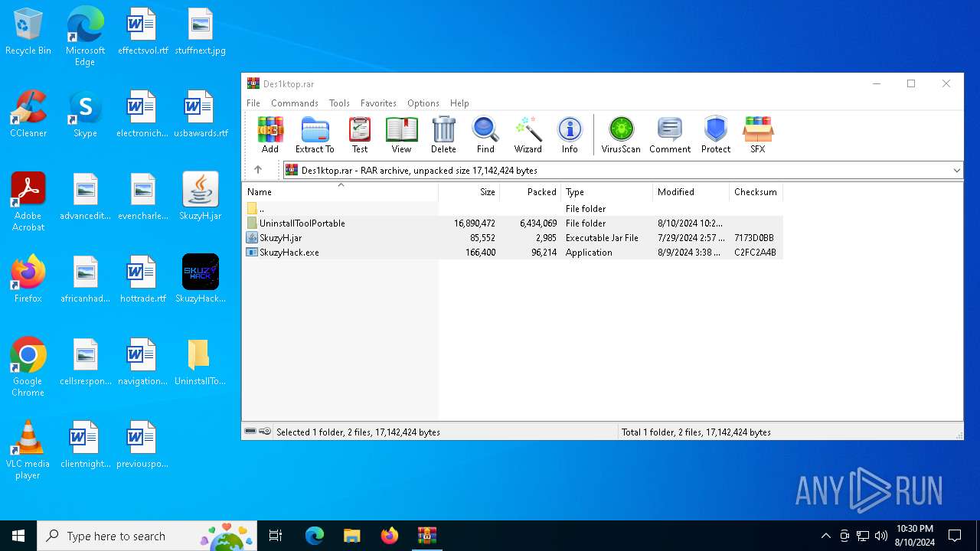Expand the archive path dropdown
Viewport: 980px width, 551px height.
[956, 171]
